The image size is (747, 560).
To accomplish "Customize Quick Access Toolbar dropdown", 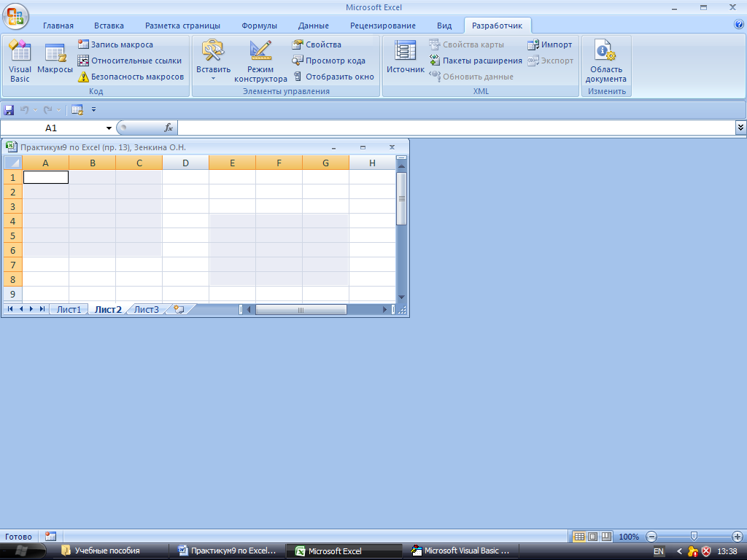I will [x=94, y=109].
